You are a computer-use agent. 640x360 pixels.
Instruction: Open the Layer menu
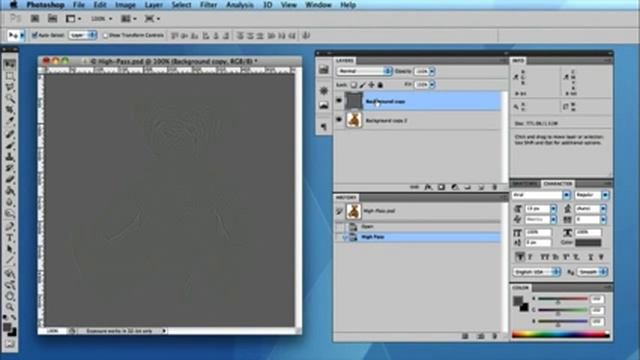153,5
